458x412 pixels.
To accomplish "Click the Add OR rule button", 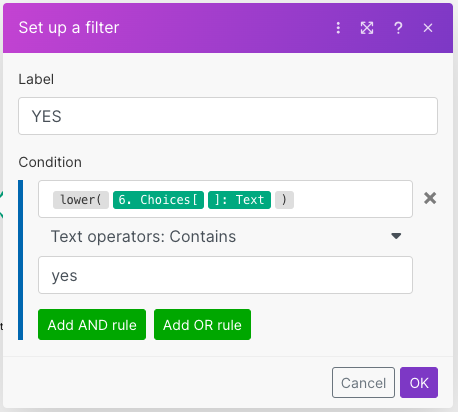I will (x=202, y=325).
